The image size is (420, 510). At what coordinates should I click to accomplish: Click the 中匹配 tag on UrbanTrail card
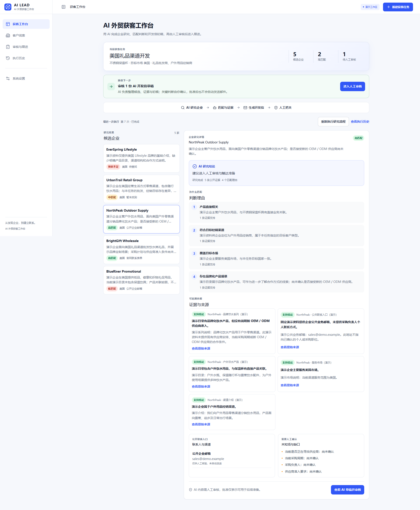112,197
